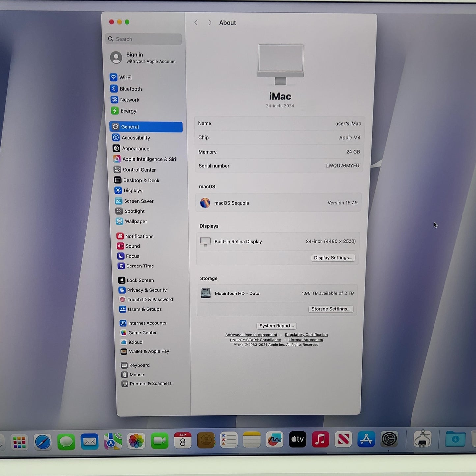Screen dimensions: 476x476
Task: Launch Freeform from the Dock
Action: (x=275, y=439)
